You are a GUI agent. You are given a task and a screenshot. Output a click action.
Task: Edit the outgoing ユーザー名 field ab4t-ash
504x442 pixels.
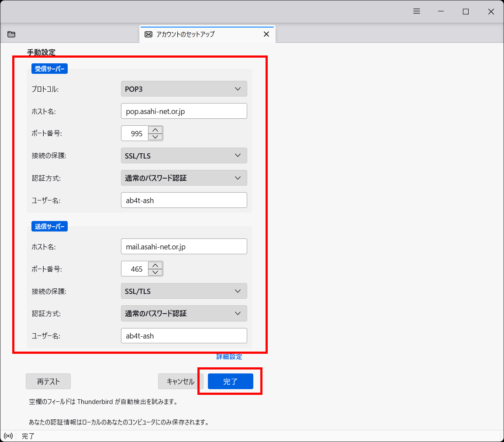click(x=184, y=335)
